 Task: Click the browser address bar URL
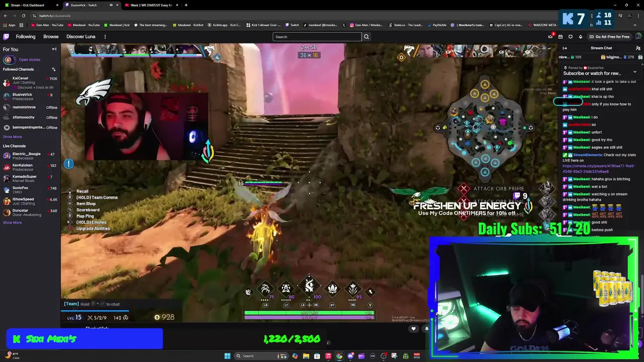click(x=55, y=16)
